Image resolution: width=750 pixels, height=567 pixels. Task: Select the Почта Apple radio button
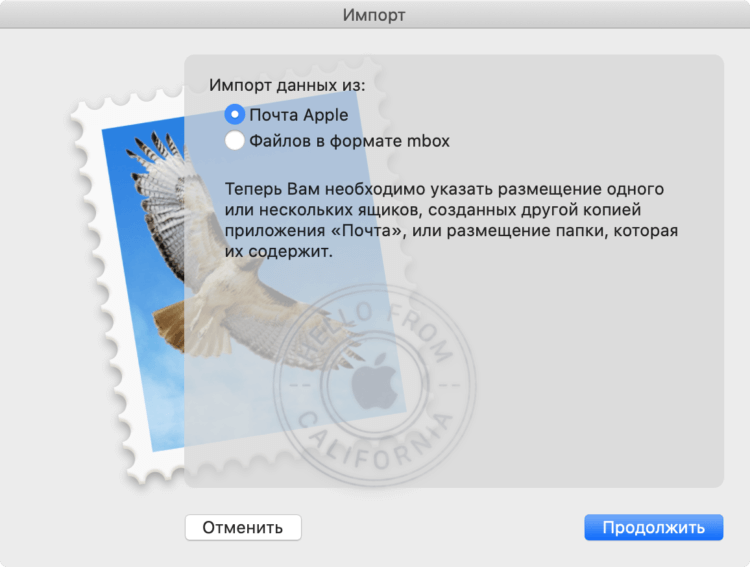coord(234,115)
